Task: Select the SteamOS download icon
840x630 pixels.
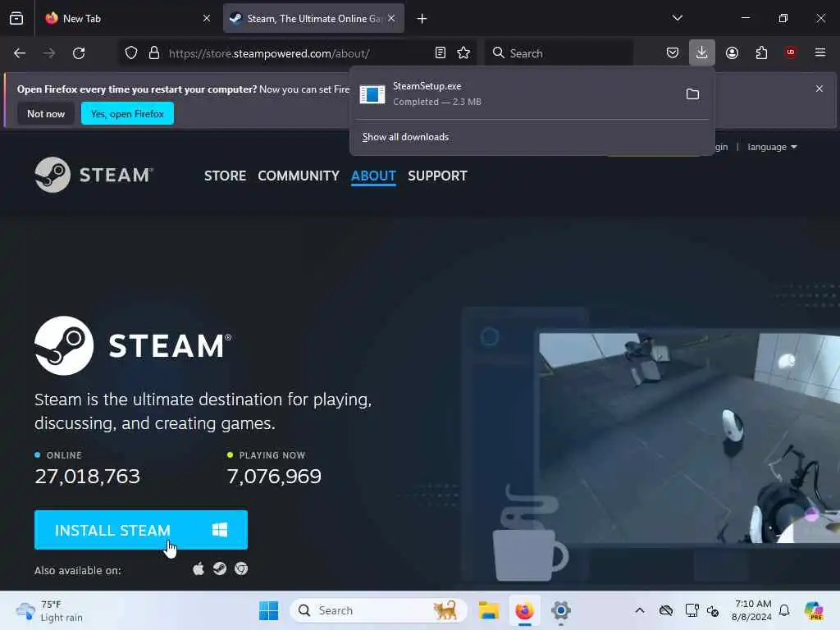Action: pos(220,568)
